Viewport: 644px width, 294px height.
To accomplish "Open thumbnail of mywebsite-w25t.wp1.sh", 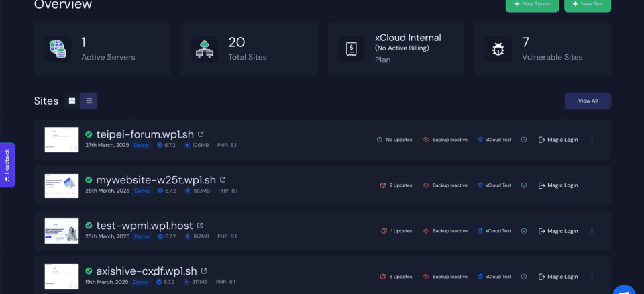I will [62, 185].
